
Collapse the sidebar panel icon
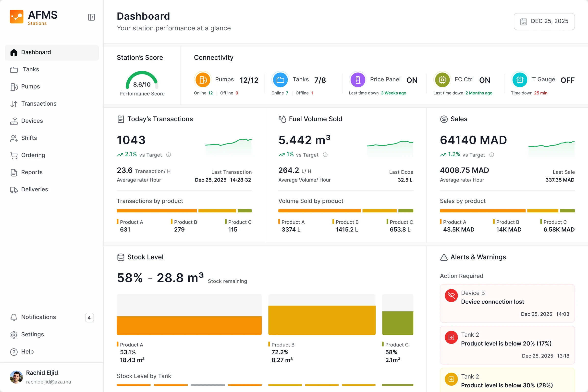[91, 17]
